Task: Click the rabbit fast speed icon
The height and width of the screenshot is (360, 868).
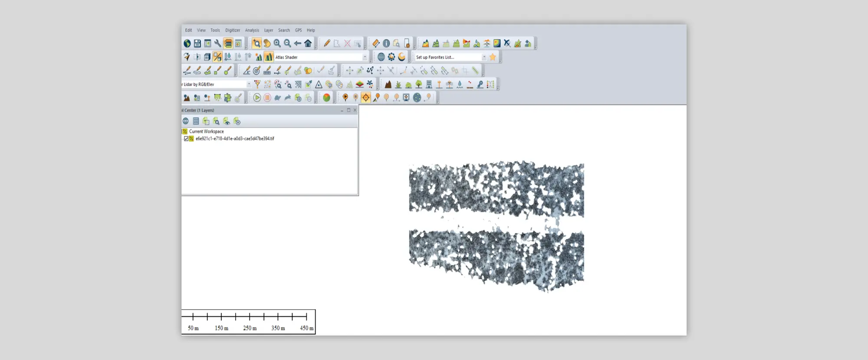Action: coord(288,98)
